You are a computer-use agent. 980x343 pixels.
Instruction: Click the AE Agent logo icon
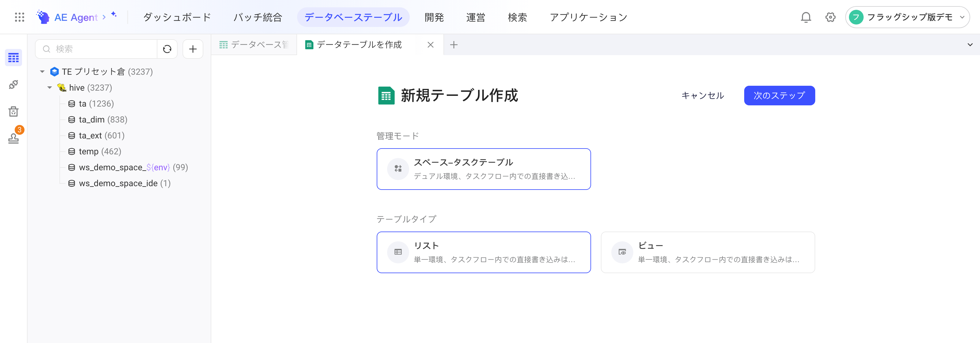coord(43,17)
